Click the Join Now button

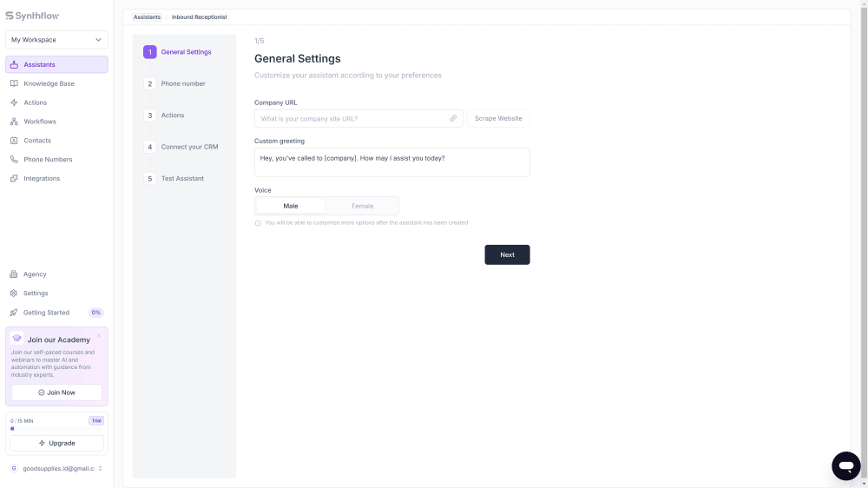tap(56, 392)
